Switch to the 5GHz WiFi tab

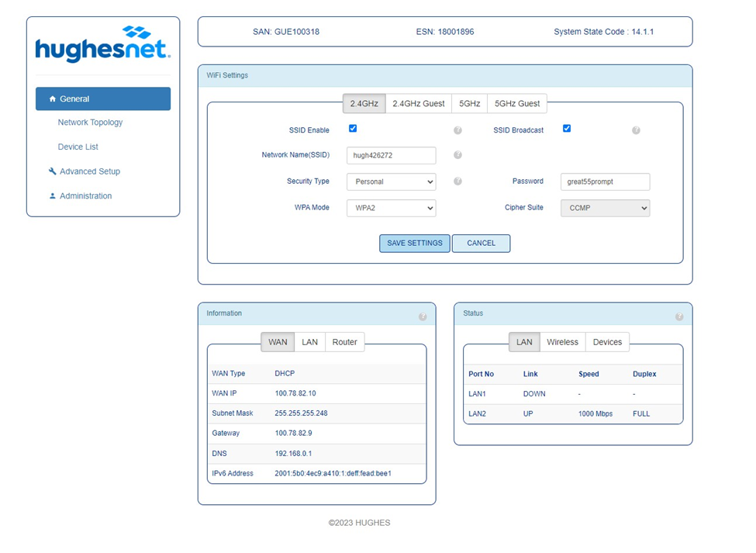click(x=469, y=103)
